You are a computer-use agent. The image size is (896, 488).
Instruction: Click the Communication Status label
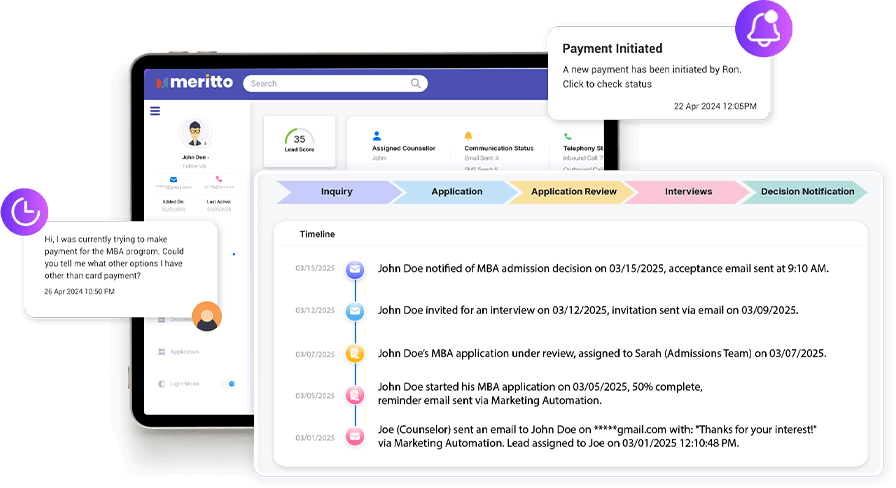click(x=499, y=148)
